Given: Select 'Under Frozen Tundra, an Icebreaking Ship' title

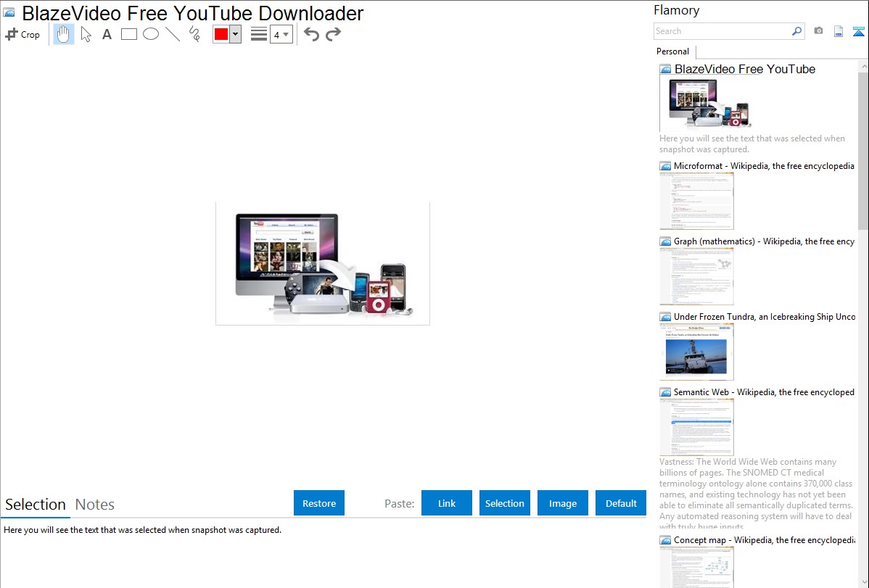Looking at the screenshot, I should [x=765, y=316].
